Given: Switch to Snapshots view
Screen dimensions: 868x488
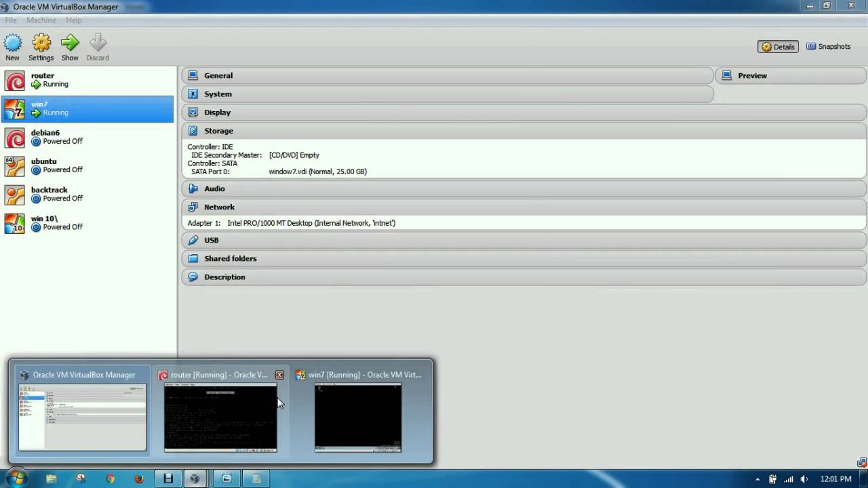Looking at the screenshot, I should click(x=828, y=47).
